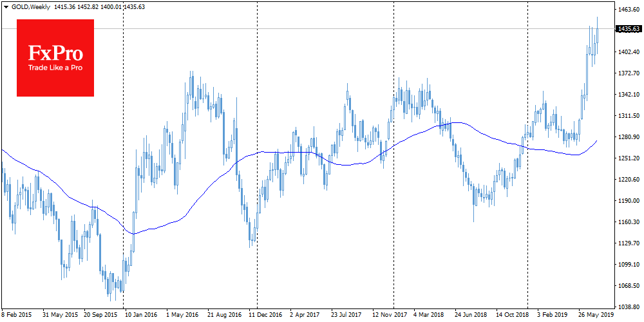Click the 1160.30 price axis label
The height and width of the screenshot is (322, 644).
tap(628, 222)
